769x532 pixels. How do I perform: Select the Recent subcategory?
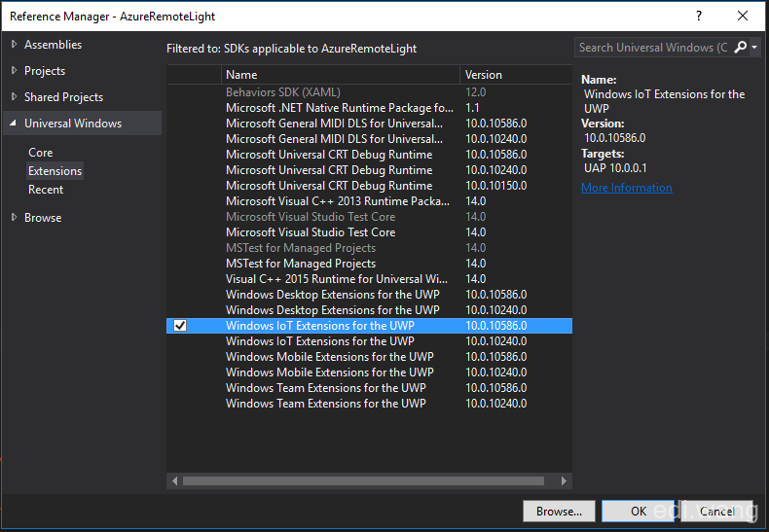tap(46, 190)
